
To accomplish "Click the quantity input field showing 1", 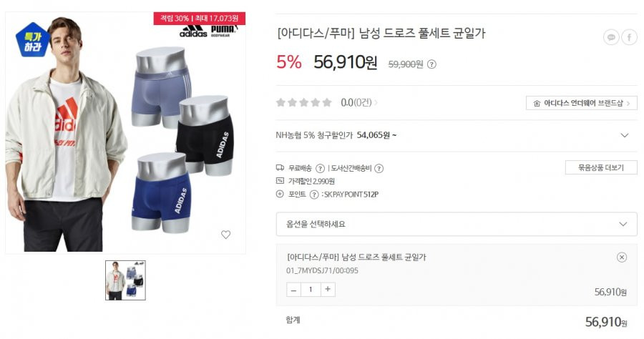I will click(311, 290).
